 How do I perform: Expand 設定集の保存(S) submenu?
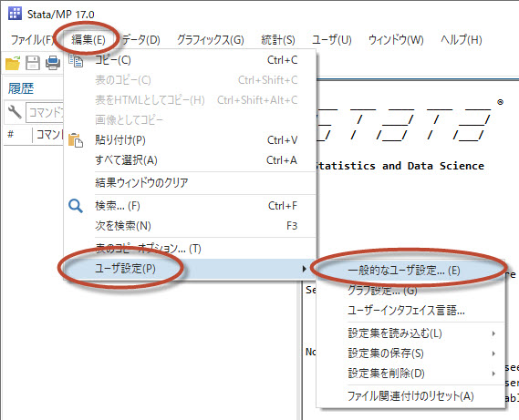click(411, 353)
